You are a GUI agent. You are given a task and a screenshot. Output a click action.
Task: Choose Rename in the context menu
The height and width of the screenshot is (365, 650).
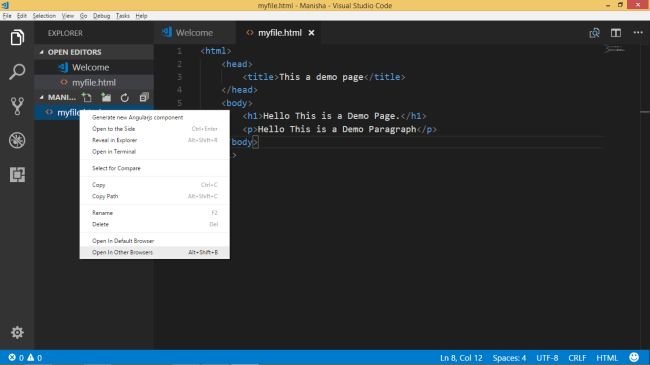coord(155,213)
